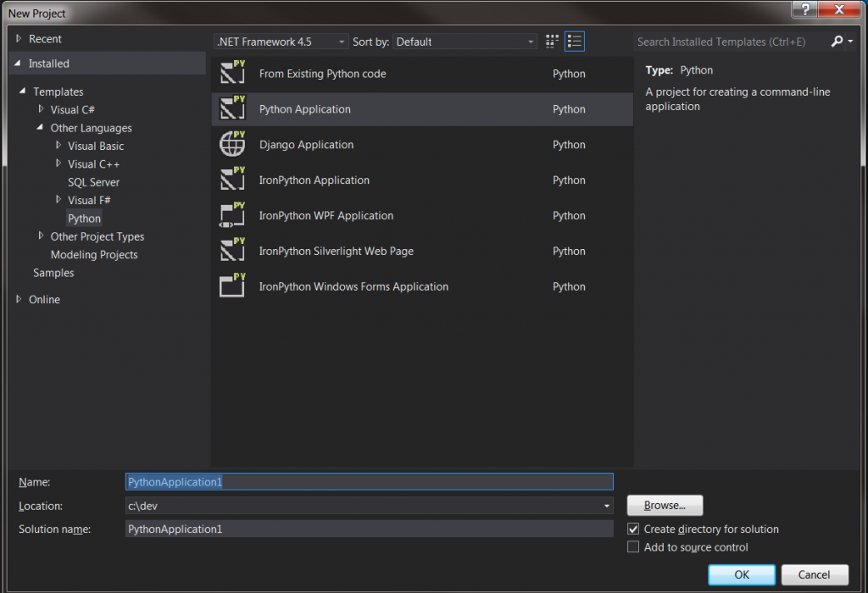This screenshot has height=593, width=868.
Task: Switch to small icons view
Action: [x=552, y=42]
